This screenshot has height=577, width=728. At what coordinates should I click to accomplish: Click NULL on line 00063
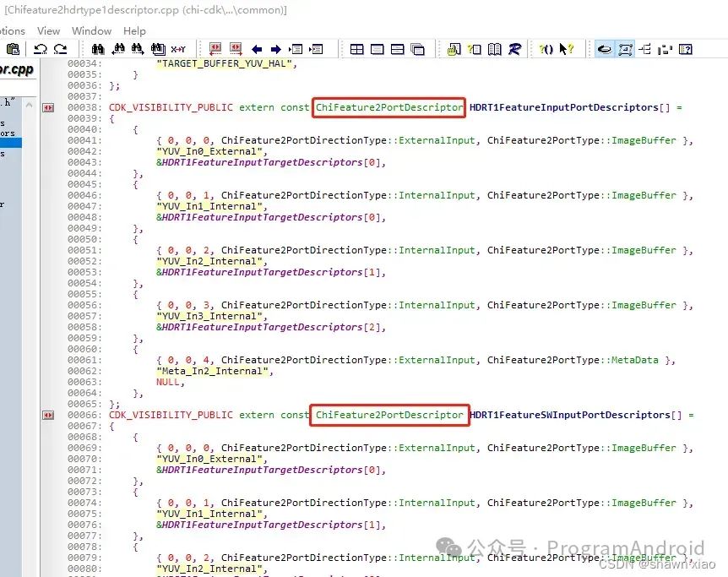pos(167,382)
